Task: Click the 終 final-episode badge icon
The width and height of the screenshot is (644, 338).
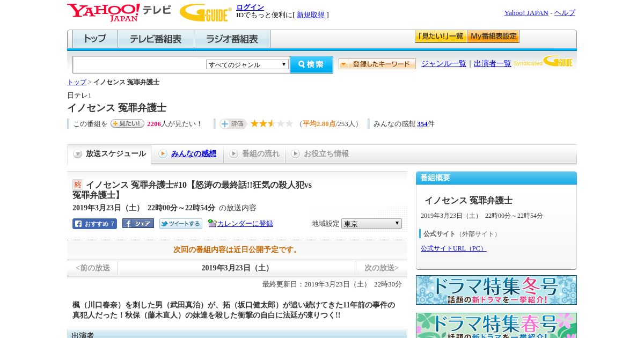Action: coord(78,185)
